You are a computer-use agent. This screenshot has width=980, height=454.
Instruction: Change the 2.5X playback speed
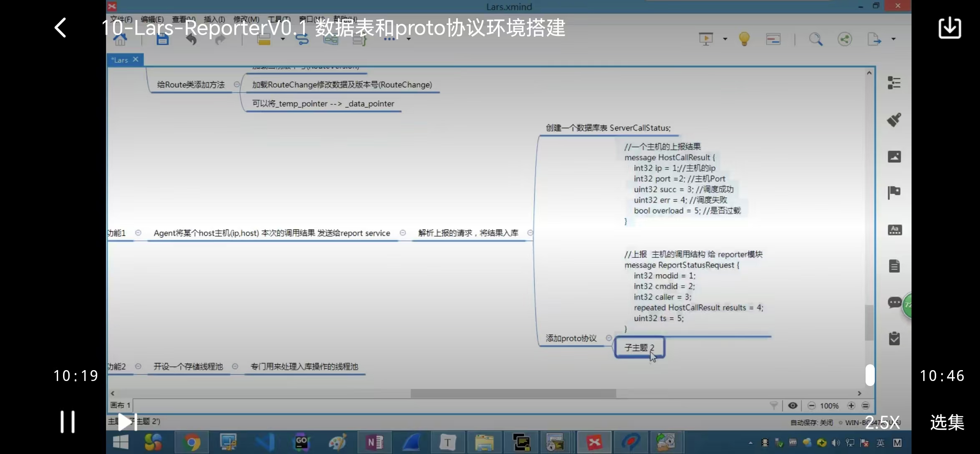click(882, 423)
